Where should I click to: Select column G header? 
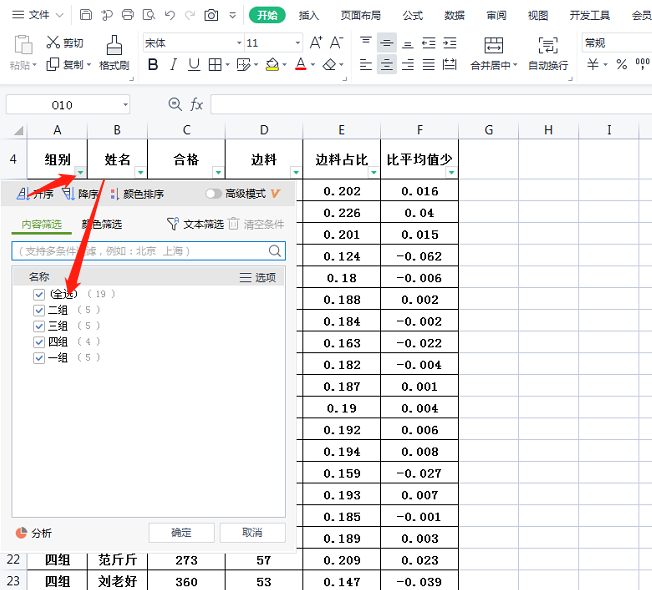[x=489, y=130]
